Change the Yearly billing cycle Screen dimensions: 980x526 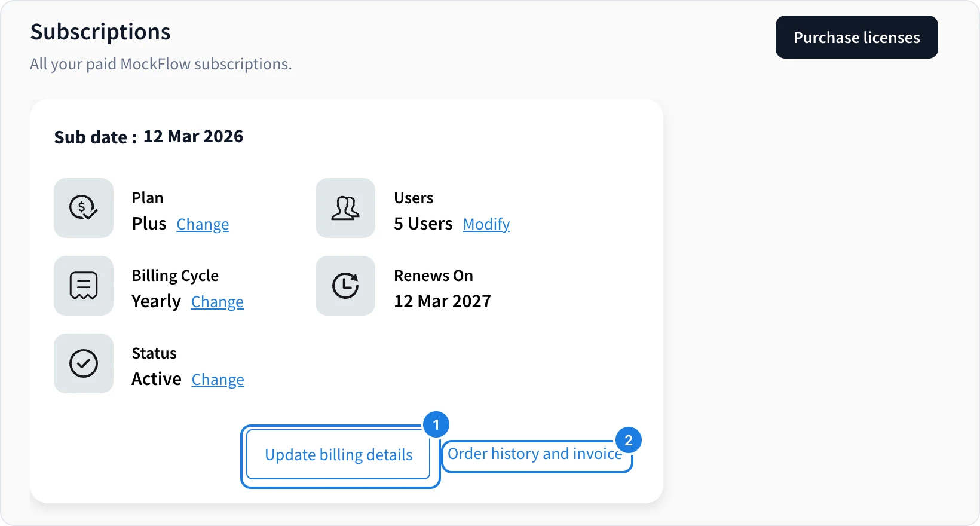218,302
